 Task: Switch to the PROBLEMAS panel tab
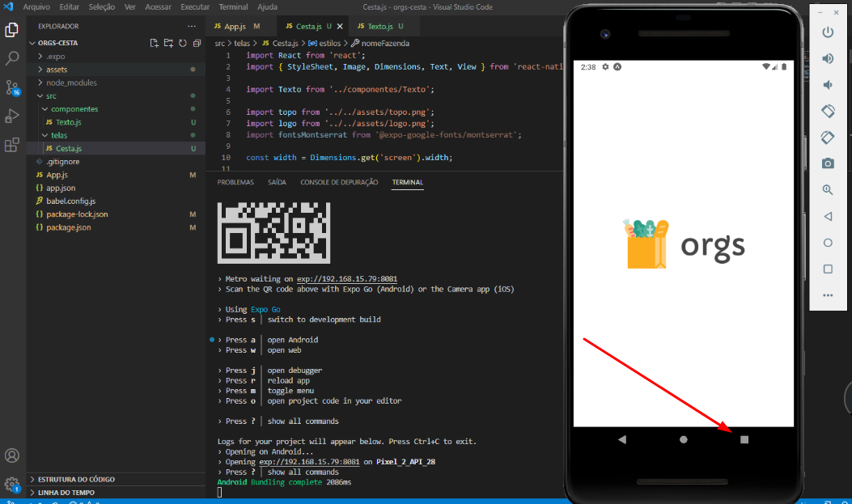click(235, 183)
